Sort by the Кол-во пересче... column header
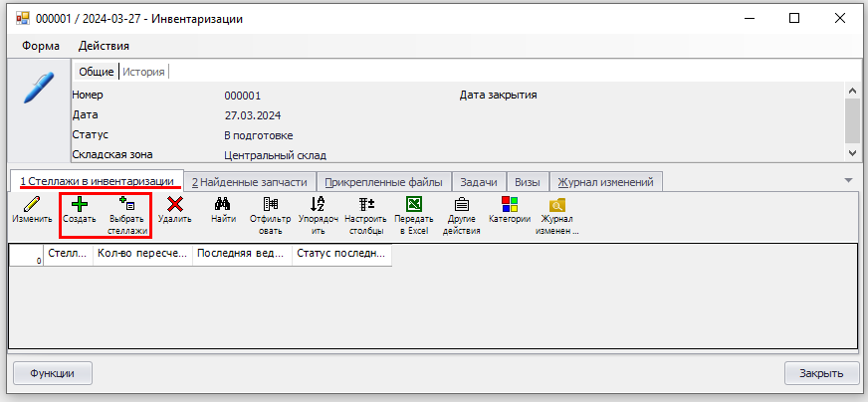The height and width of the screenshot is (402, 868). pos(142,254)
